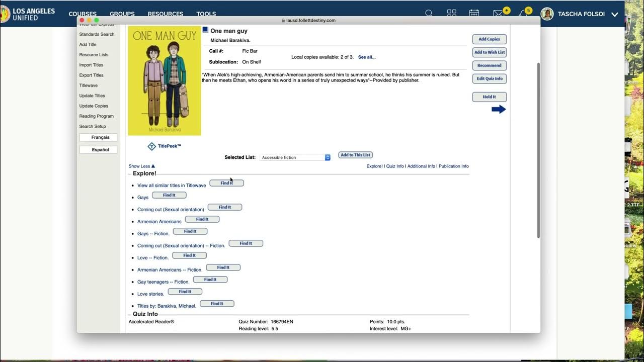Viewport: 644px width, 362px height.
Task: Open the Selected List dropdown
Action: point(295,157)
